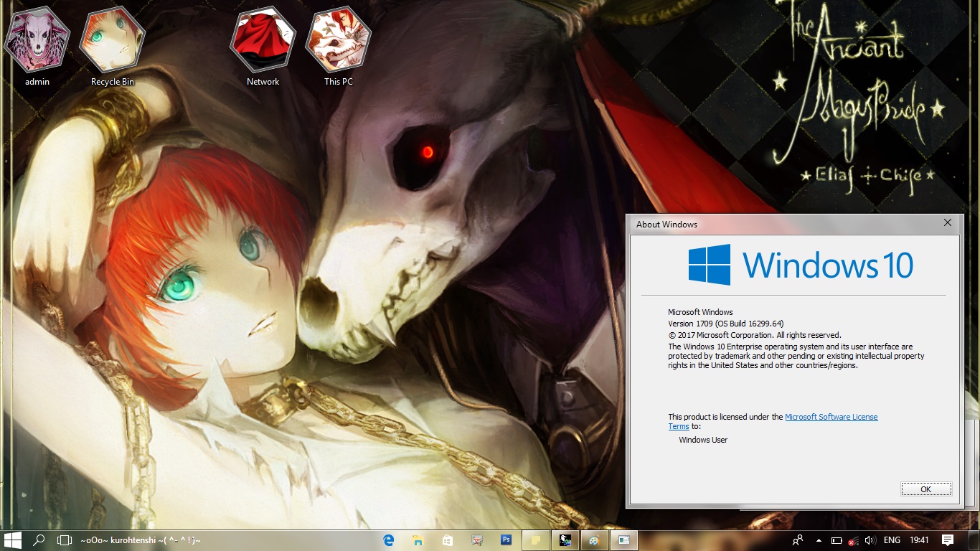The width and height of the screenshot is (980, 551).
Task: Click the 'Microsoft Windows' heading text
Action: click(x=700, y=312)
